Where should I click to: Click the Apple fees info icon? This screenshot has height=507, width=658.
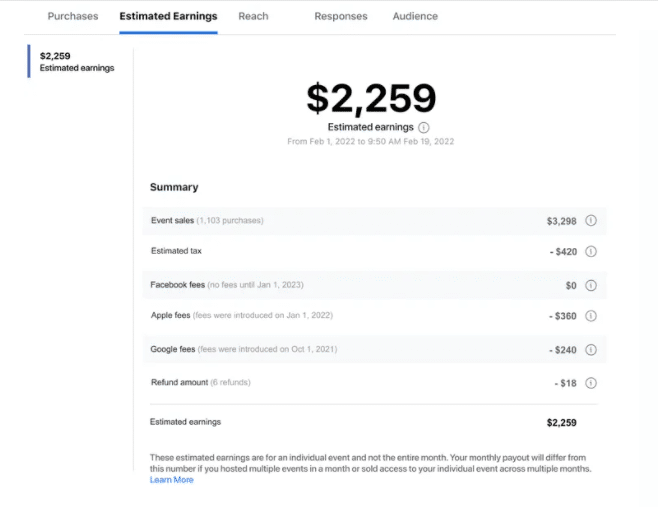(590, 316)
